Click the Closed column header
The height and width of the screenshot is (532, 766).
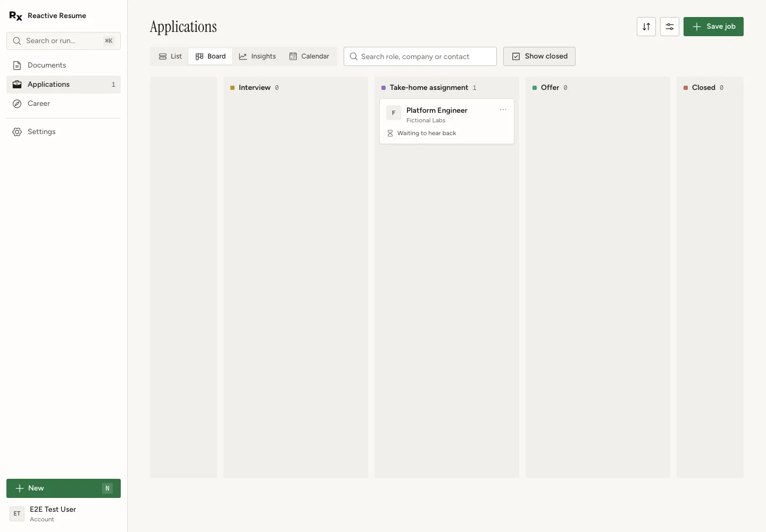click(703, 88)
